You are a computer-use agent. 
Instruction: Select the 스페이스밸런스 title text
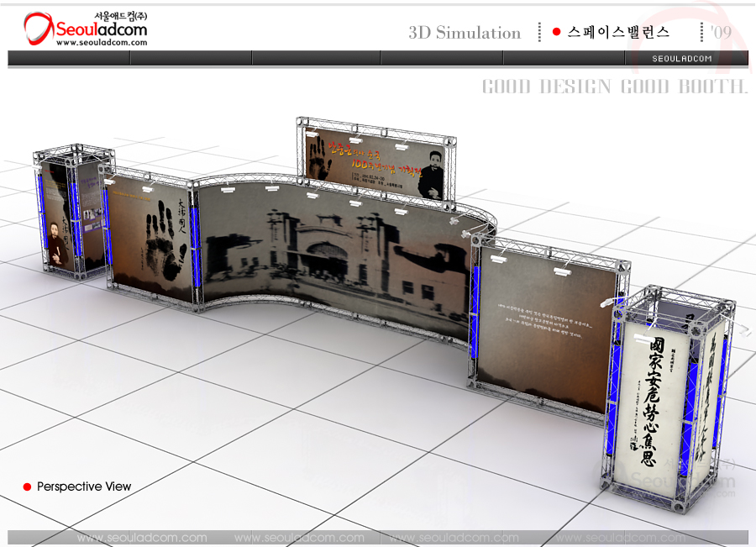point(618,32)
